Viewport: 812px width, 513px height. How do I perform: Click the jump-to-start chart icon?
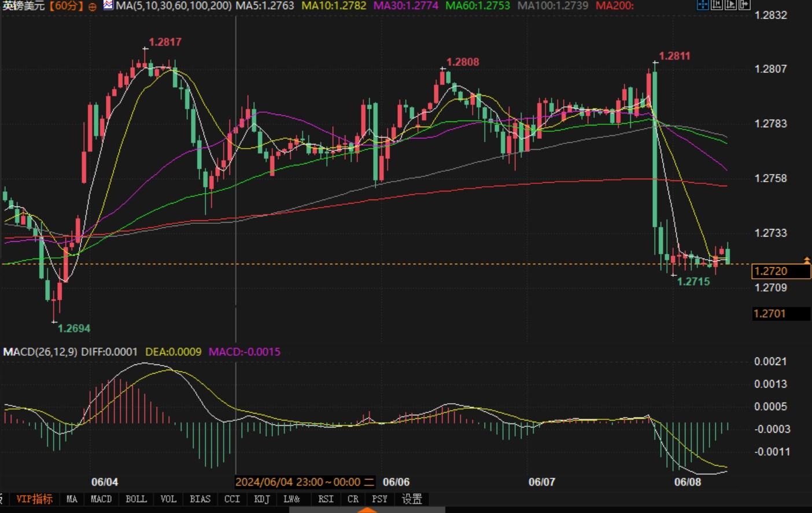[717, 5]
